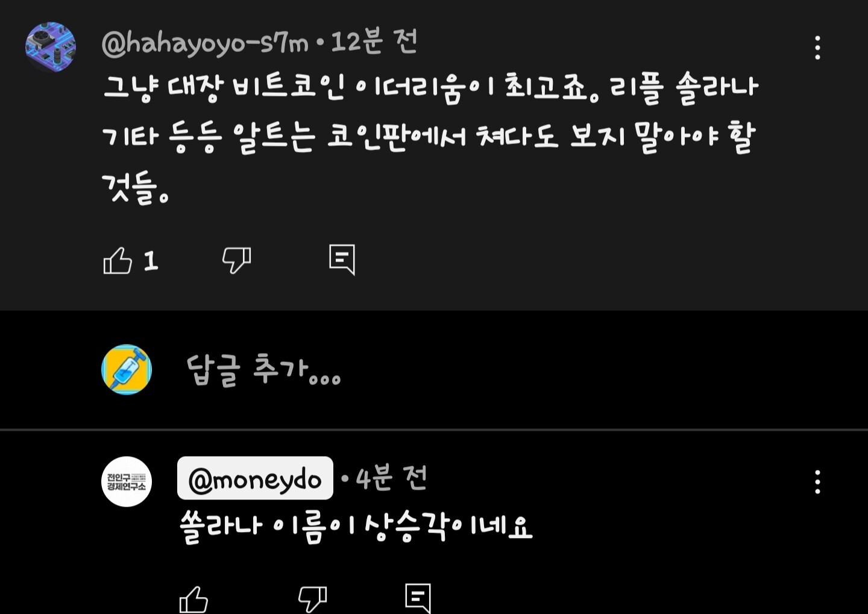Tap the gray highlighted comment card background
The image size is (868, 614).
(x=434, y=155)
